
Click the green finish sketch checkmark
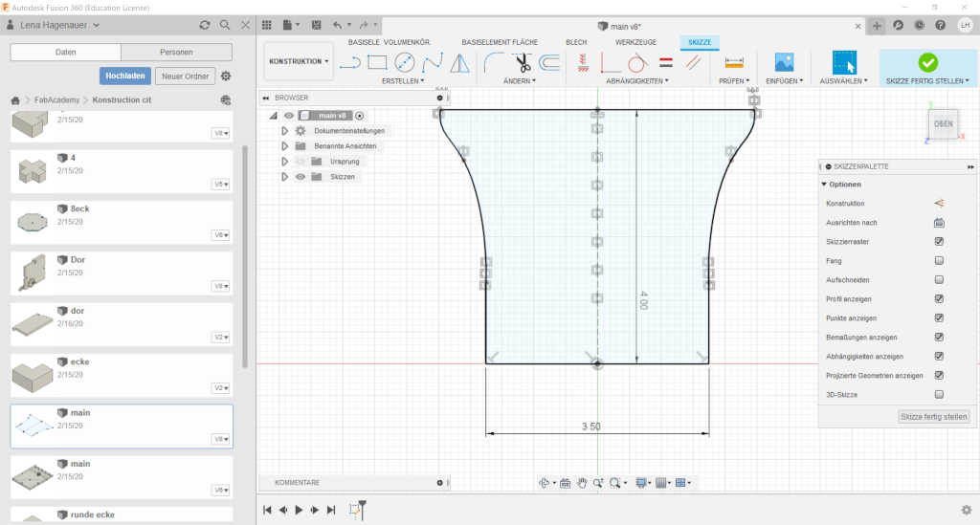pos(927,62)
